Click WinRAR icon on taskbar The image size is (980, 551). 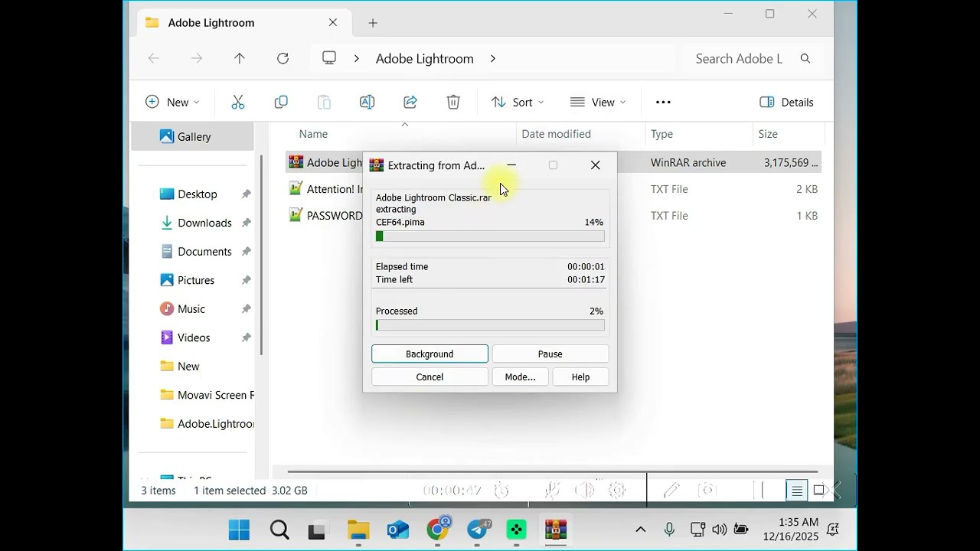click(x=556, y=530)
